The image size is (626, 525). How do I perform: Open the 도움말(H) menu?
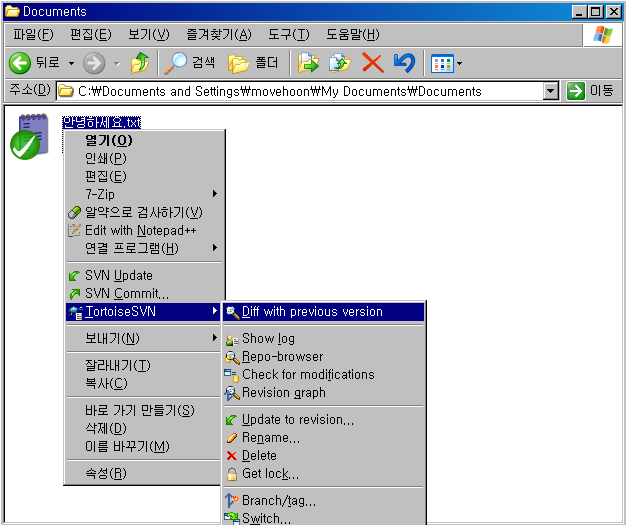353,35
